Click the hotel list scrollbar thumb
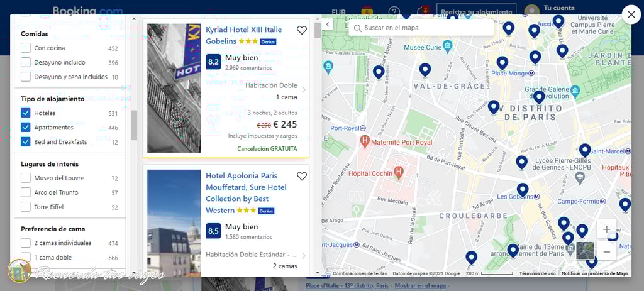 [x=318, y=30]
